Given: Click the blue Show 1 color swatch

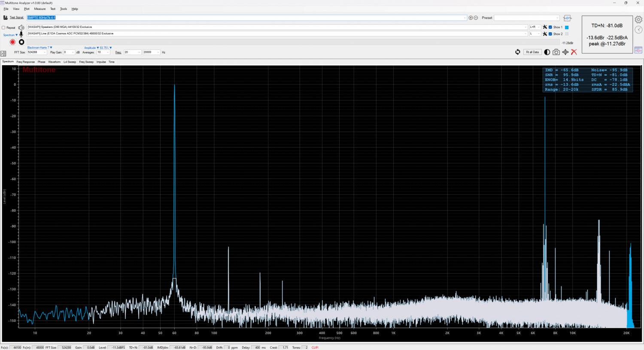Looking at the screenshot, I should coord(567,27).
